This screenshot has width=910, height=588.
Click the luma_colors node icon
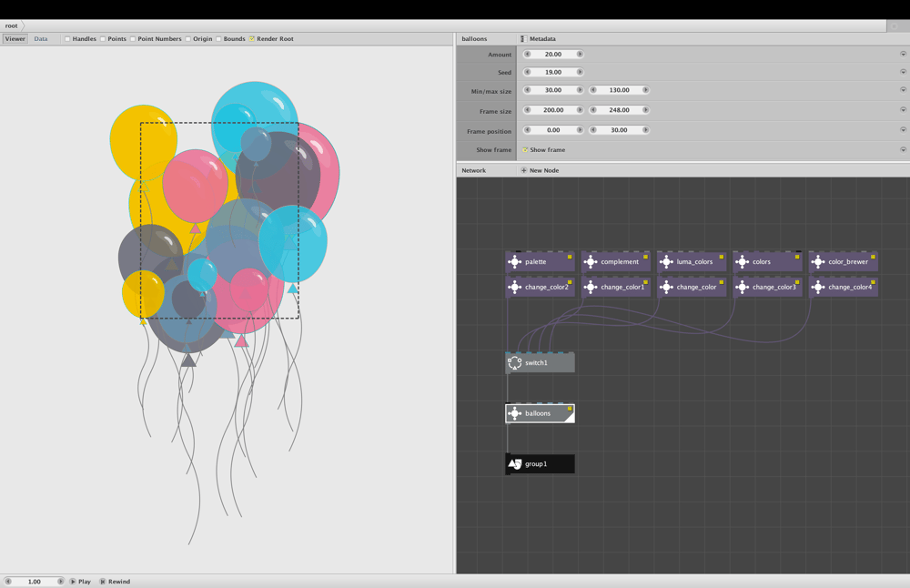pos(666,262)
